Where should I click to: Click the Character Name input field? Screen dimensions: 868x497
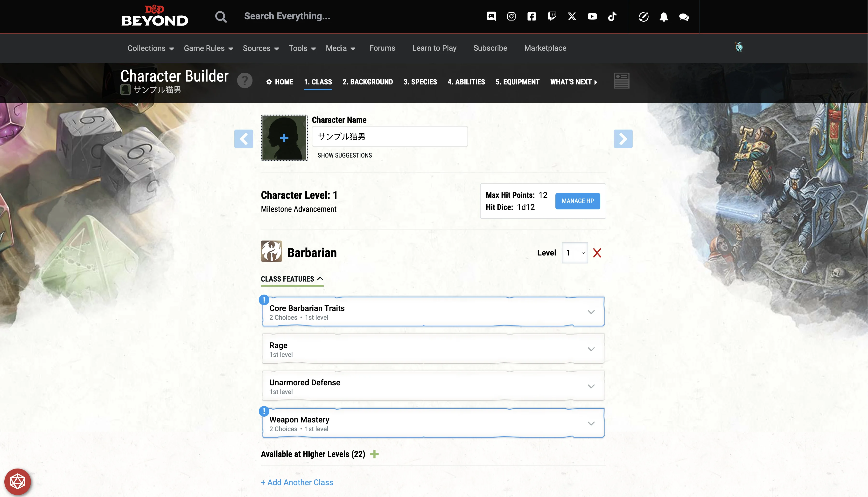(390, 137)
